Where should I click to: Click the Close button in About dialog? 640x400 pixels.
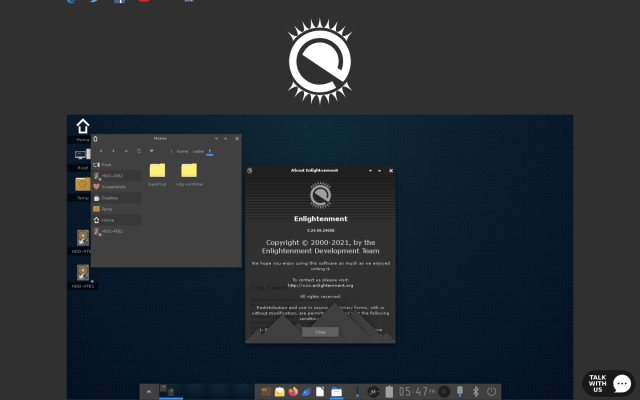pos(320,332)
